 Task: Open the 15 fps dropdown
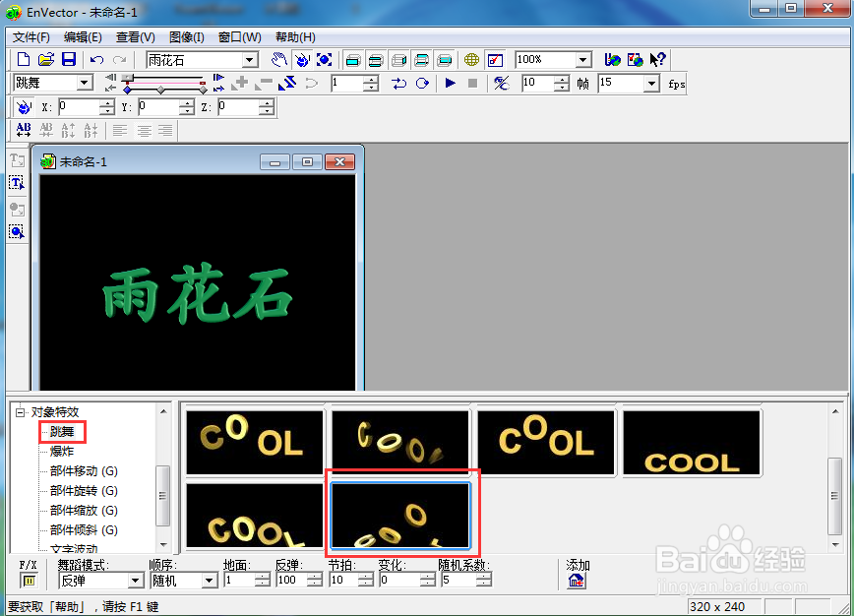point(651,84)
